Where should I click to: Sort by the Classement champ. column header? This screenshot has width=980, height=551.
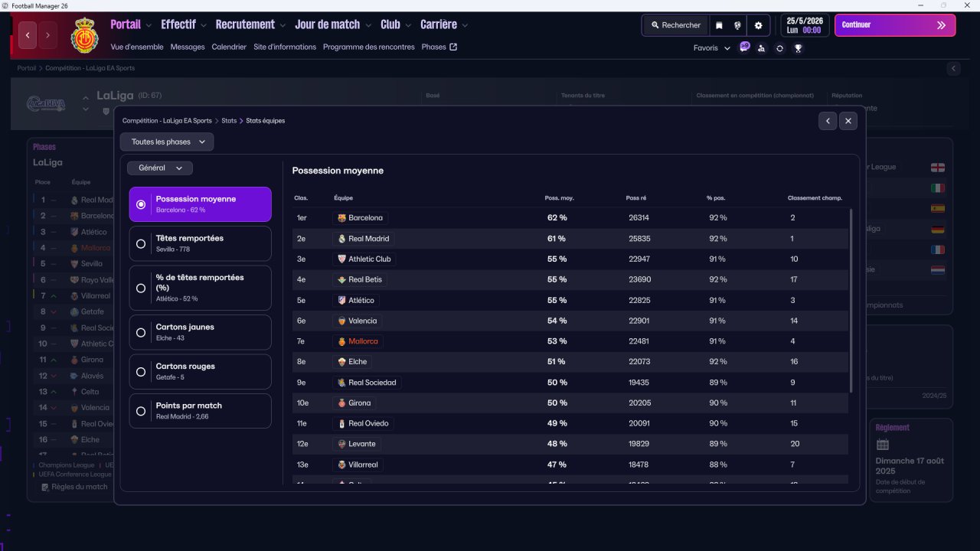click(815, 198)
